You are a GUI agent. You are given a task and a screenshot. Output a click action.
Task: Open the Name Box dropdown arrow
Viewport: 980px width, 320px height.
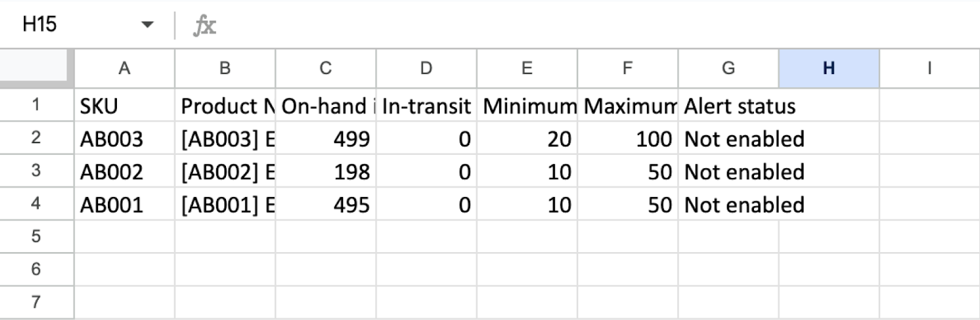pyautogui.click(x=147, y=25)
